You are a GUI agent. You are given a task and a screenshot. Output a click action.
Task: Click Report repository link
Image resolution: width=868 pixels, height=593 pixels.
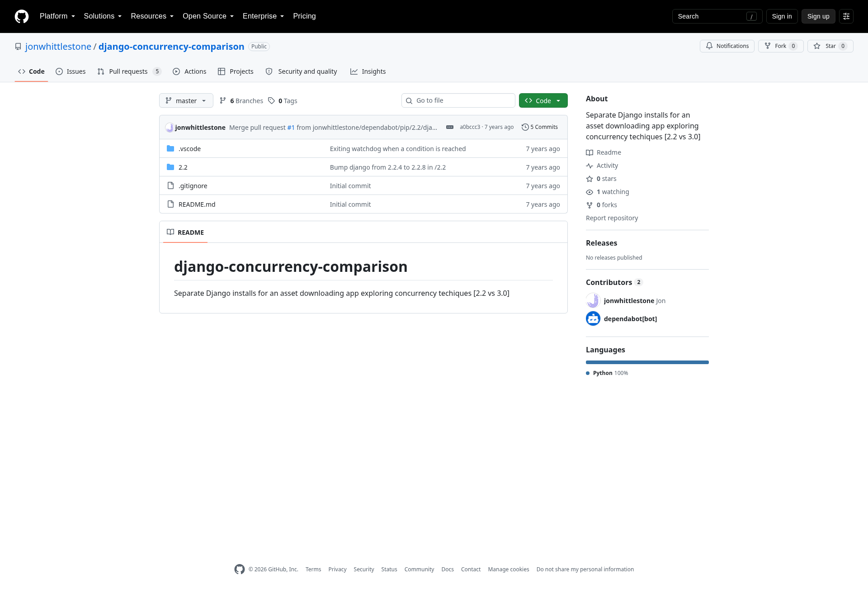612,218
